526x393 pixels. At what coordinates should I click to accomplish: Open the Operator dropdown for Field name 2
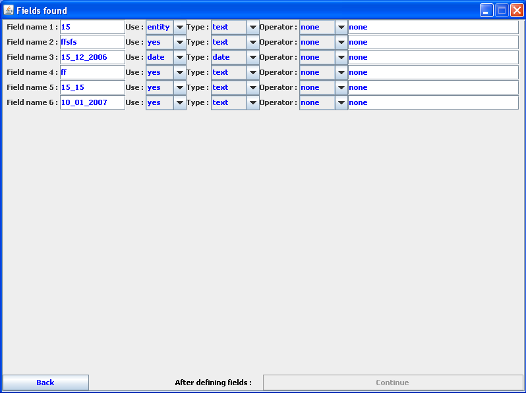point(323,42)
